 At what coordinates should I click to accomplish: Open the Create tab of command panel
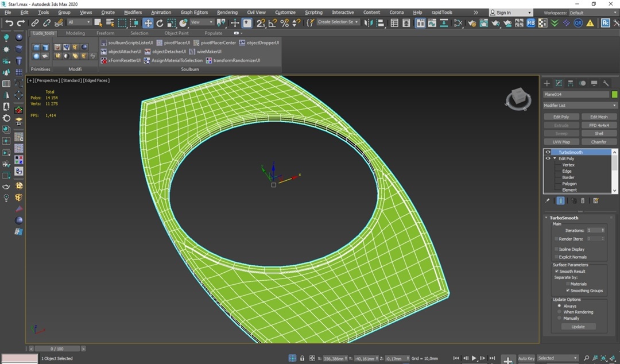pos(547,83)
